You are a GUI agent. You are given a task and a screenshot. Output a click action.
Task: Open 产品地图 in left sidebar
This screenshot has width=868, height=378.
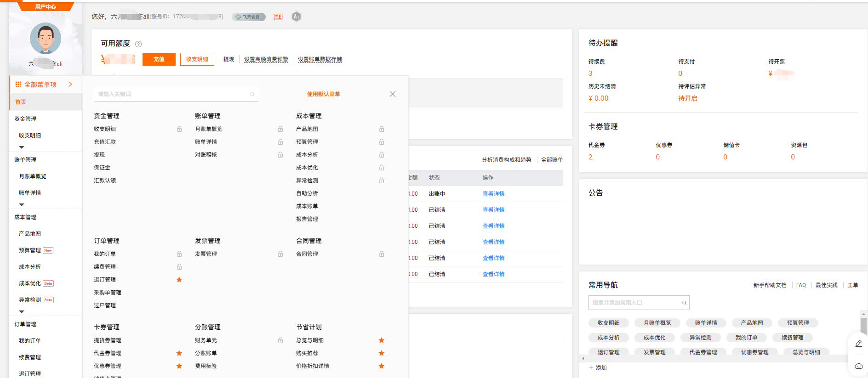(x=30, y=234)
